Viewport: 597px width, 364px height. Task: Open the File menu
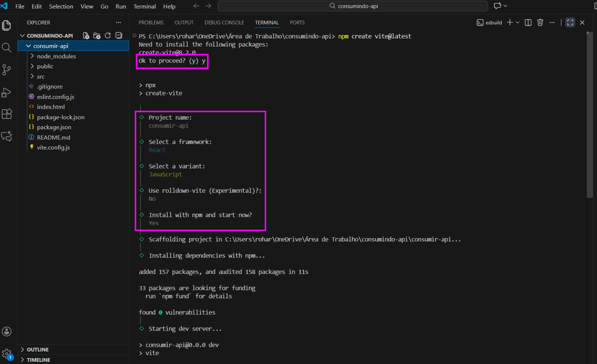(x=20, y=6)
